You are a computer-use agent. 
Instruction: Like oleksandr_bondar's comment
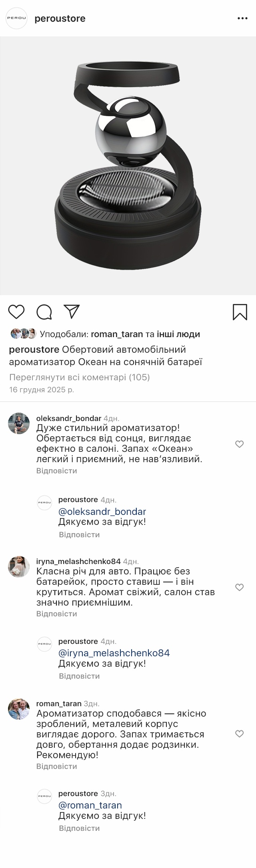[239, 444]
